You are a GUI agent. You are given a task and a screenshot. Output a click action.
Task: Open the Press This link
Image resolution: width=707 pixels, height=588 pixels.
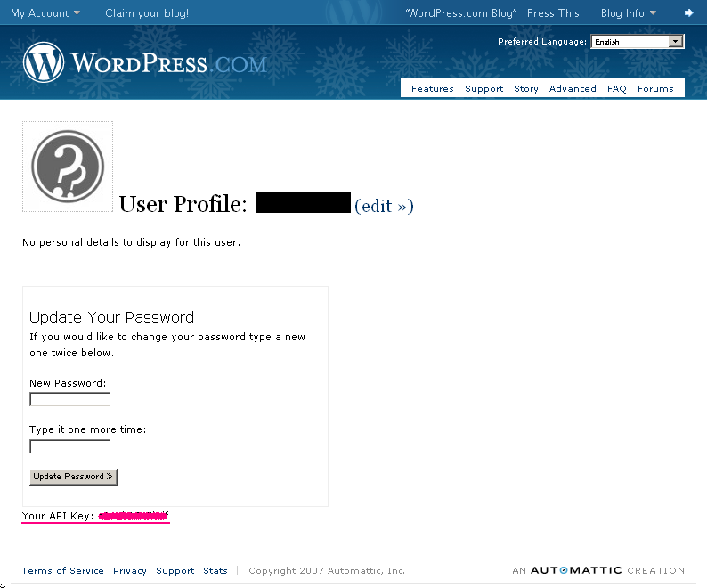(553, 13)
